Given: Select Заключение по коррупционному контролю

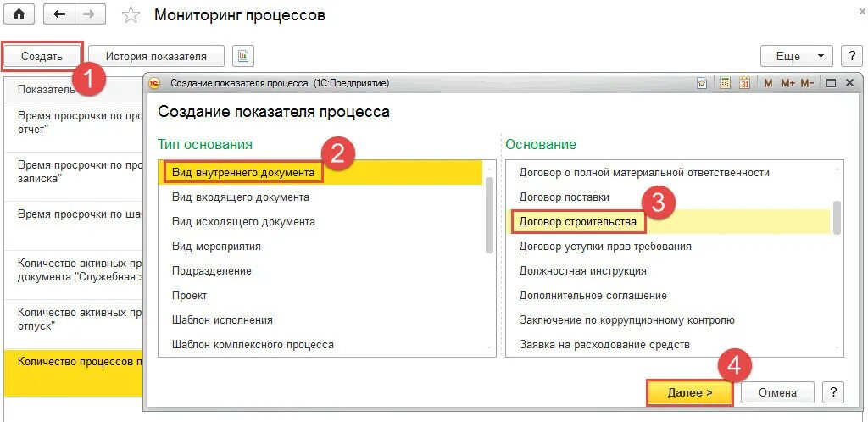Looking at the screenshot, I should [668, 319].
